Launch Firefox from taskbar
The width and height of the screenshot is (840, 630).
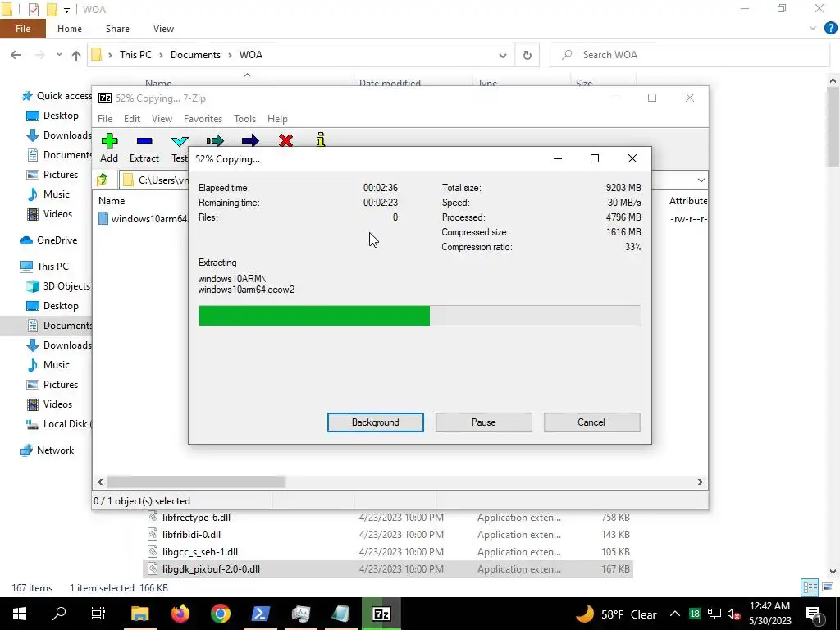coord(180,614)
